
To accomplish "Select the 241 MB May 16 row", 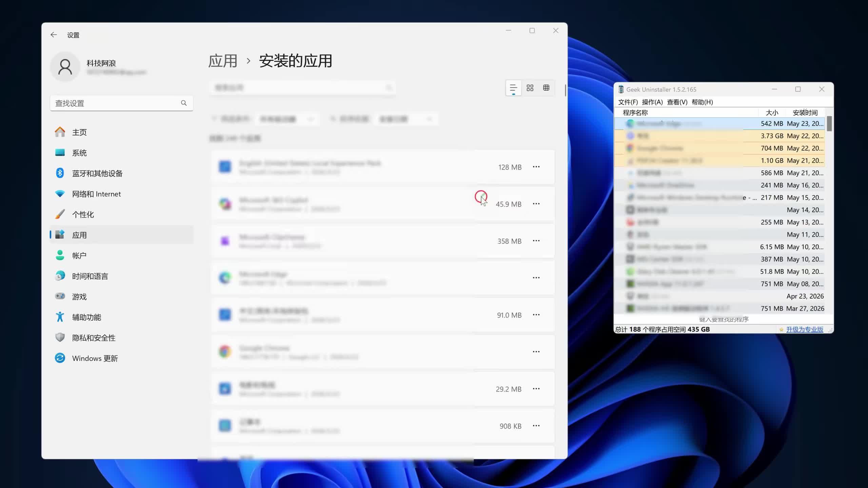I will coord(719,185).
